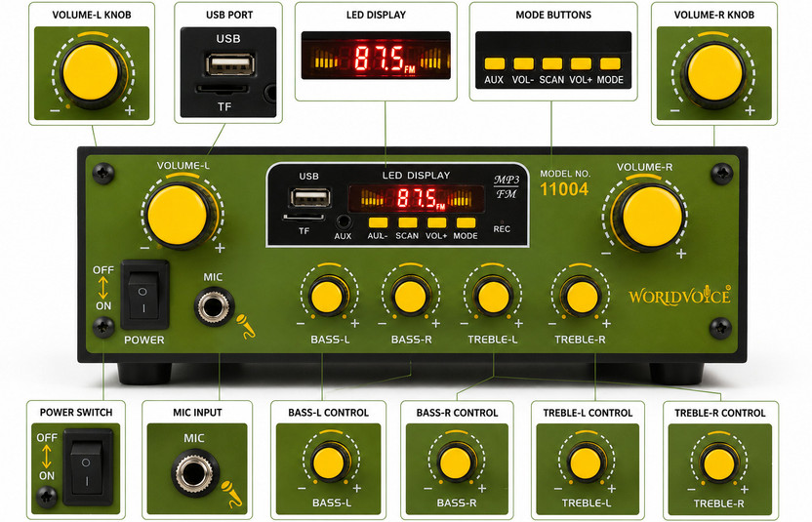Click the MP3 FM logo on the module

pos(506,187)
